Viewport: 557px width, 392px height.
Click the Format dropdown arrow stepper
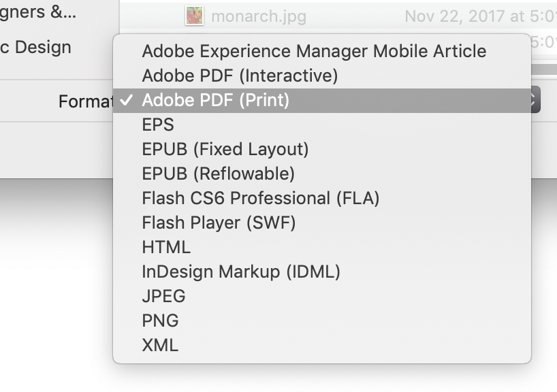click(x=535, y=100)
